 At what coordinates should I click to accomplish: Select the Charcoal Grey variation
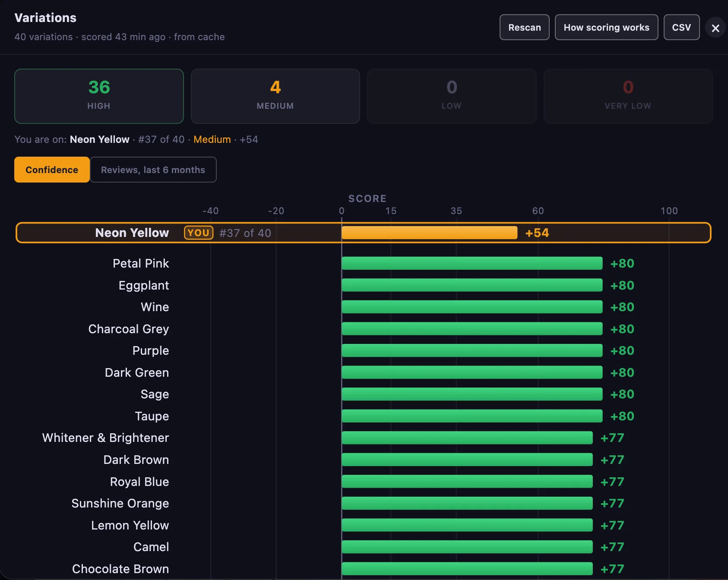(129, 329)
